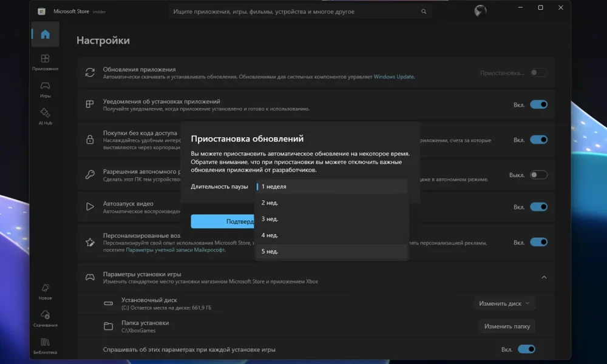Open the Приложения sidebar section
The width and height of the screenshot is (607, 364).
tap(46, 62)
